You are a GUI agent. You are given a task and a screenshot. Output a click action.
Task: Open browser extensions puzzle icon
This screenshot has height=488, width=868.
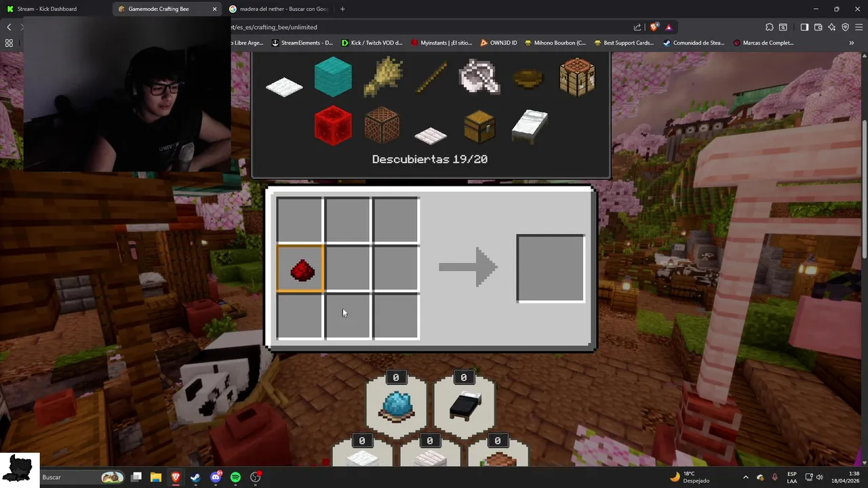770,27
